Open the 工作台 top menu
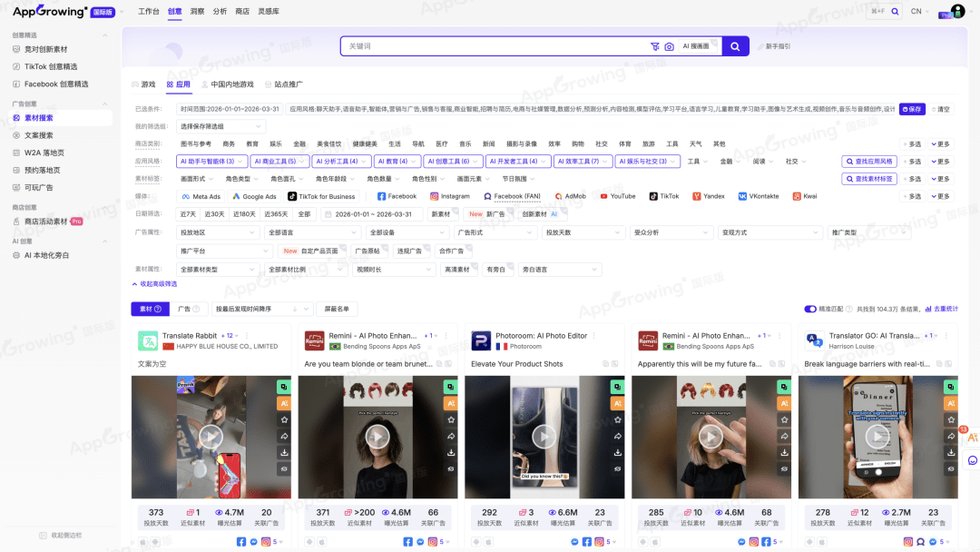This screenshot has height=552, width=980. (x=149, y=12)
